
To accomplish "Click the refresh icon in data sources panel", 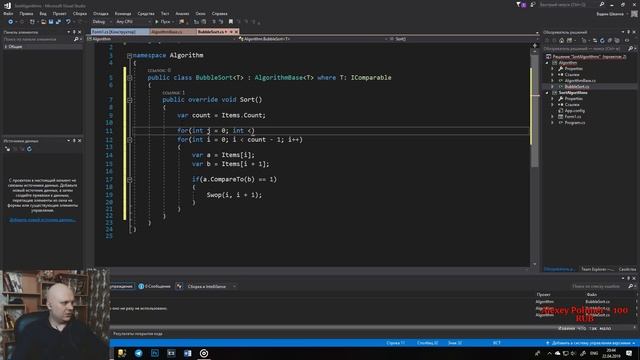I will point(29,149).
